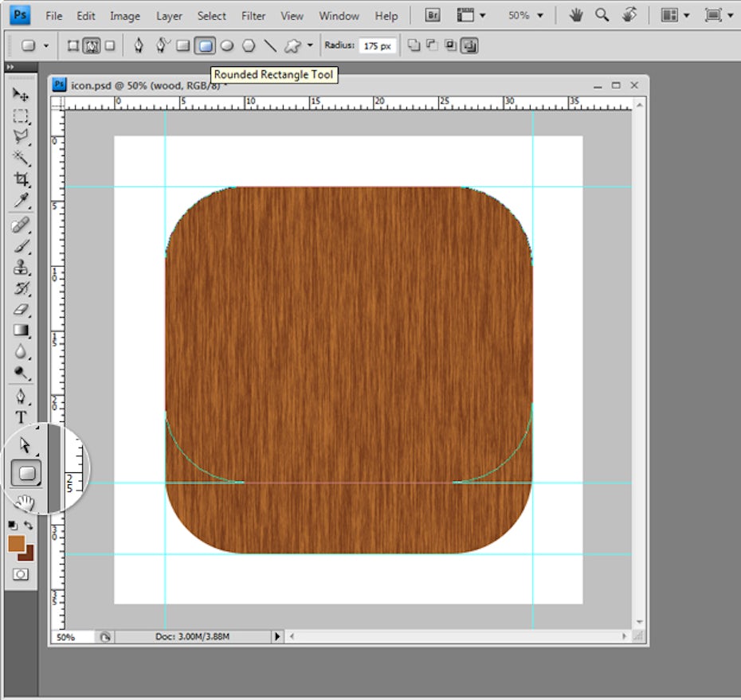Choose the Ellipse shape in options bar
This screenshot has height=700, width=741.
(x=227, y=46)
